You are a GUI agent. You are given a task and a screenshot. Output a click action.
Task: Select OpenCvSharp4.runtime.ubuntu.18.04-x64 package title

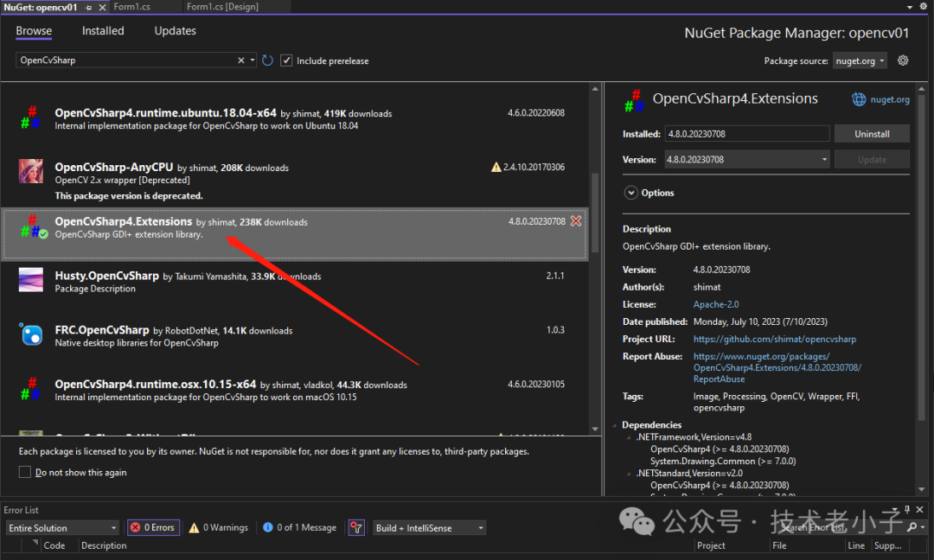165,113
